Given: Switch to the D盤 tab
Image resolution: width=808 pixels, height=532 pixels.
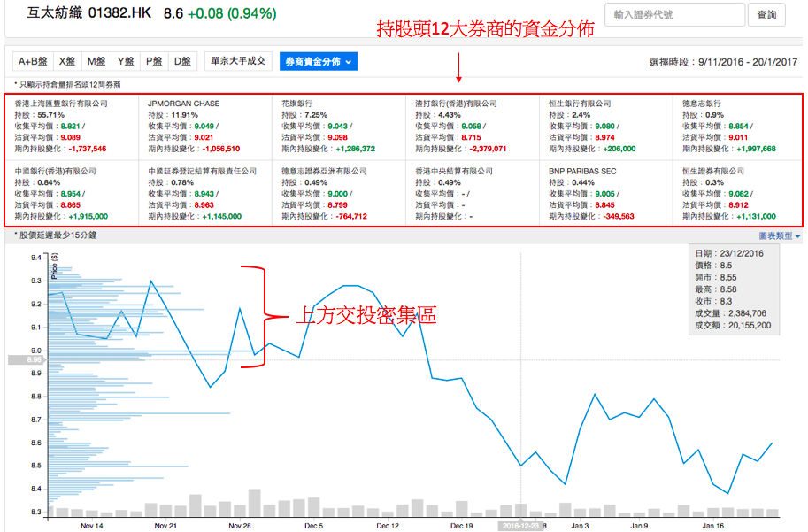Looking at the screenshot, I should click(x=182, y=61).
